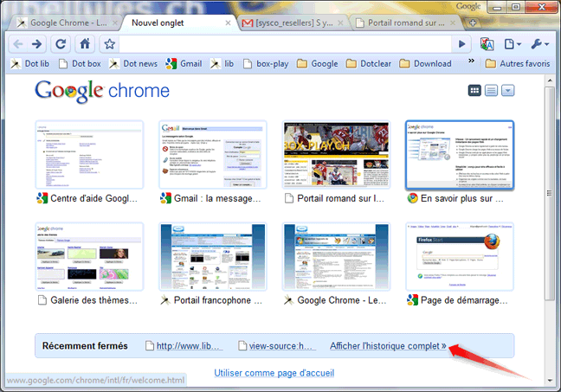Switch to the Google Chrome - L... tab

(x=64, y=22)
